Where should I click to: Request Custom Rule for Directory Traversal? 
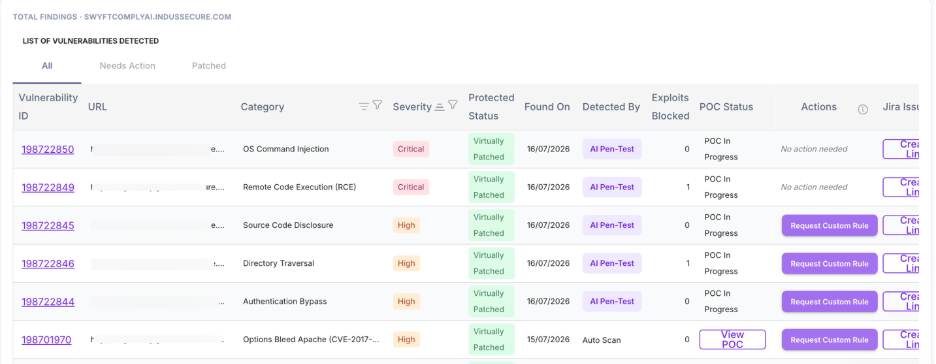pos(829,264)
